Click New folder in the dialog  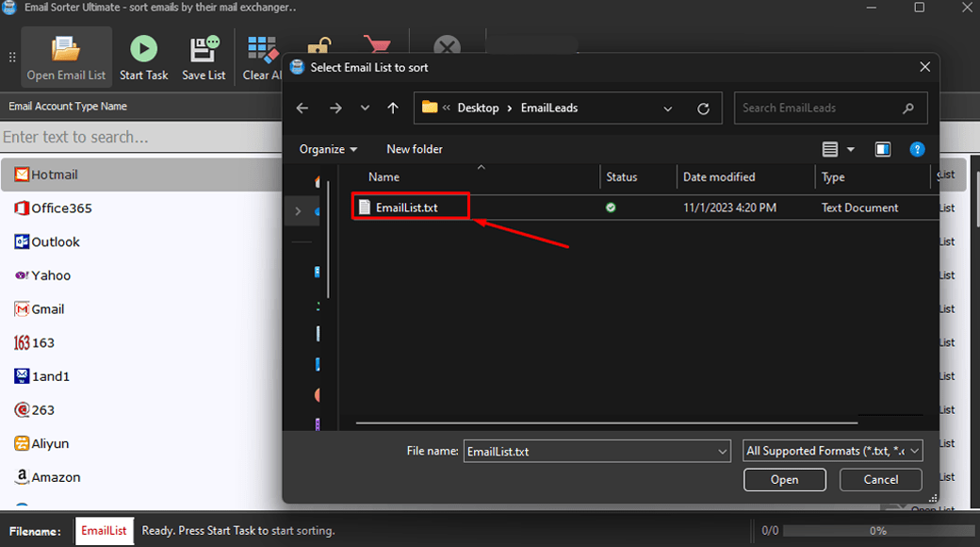click(415, 149)
